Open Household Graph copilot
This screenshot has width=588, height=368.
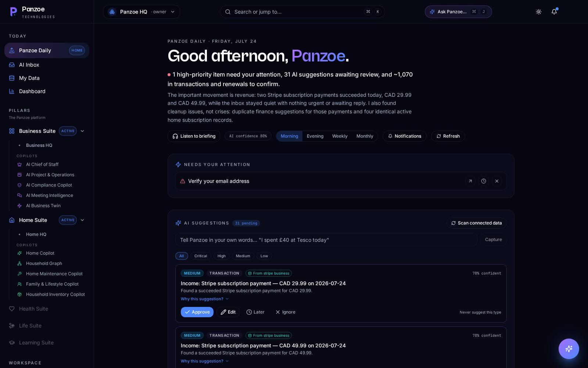click(x=51, y=263)
